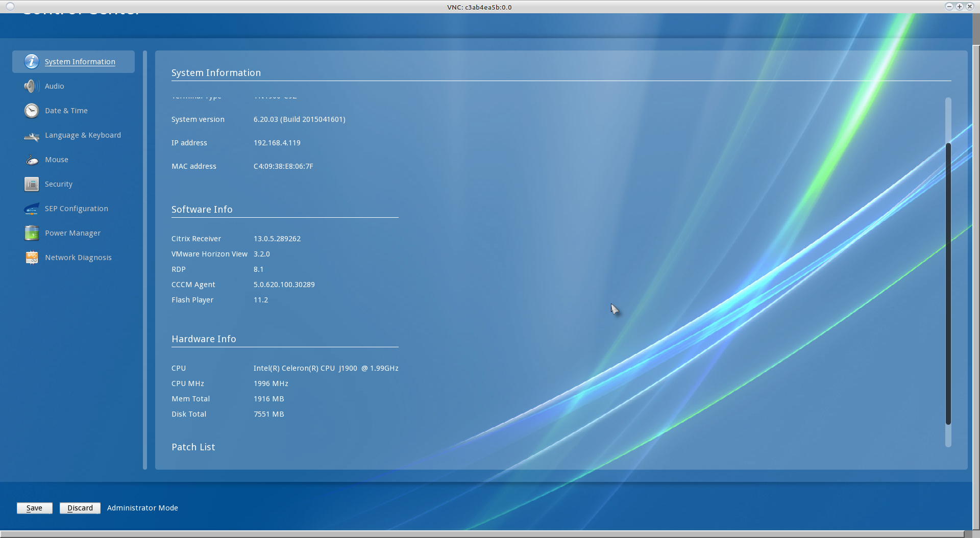Click the Disk Total value 7551 MB
This screenshot has width=980, height=538.
coord(269,414)
